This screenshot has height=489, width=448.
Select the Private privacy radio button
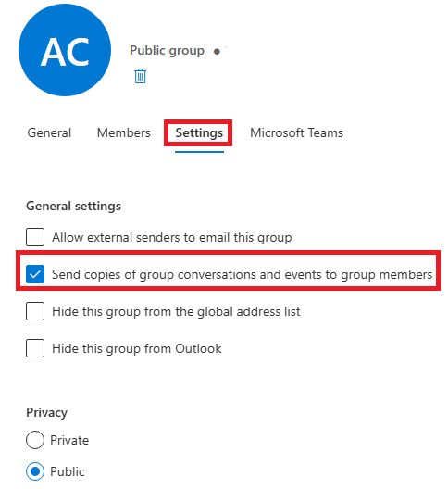coord(35,440)
